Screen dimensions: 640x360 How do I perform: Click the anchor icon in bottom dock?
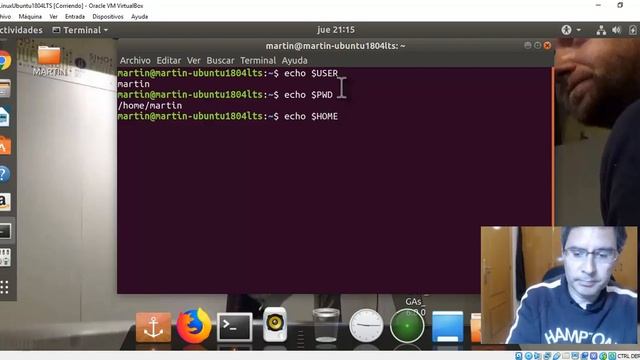(x=153, y=327)
